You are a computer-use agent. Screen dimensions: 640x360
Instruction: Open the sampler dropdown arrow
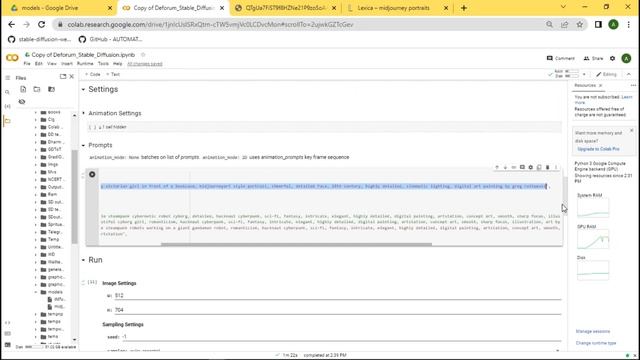[558, 350]
